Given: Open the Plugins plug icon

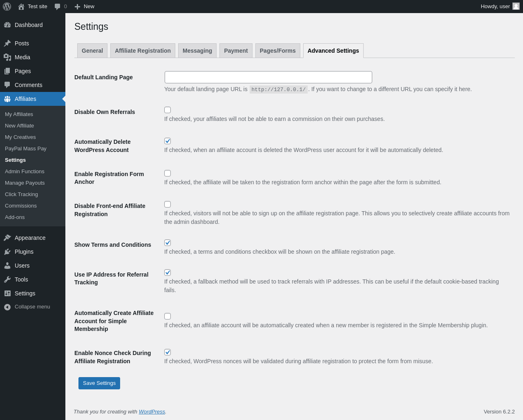Looking at the screenshot, I should click(7, 252).
